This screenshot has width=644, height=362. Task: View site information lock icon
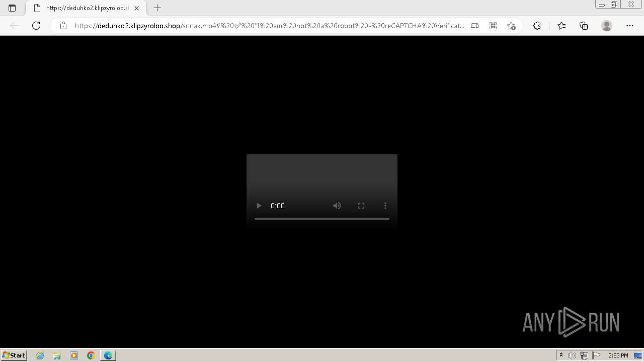[x=63, y=26]
